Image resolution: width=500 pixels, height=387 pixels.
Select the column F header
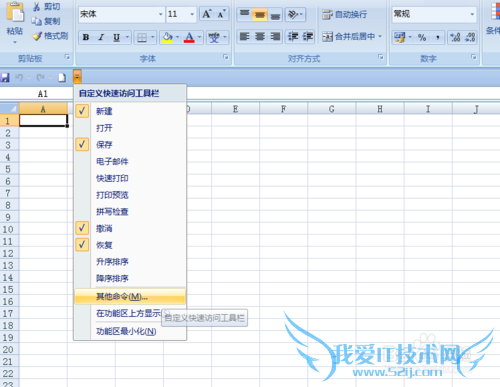(x=283, y=109)
